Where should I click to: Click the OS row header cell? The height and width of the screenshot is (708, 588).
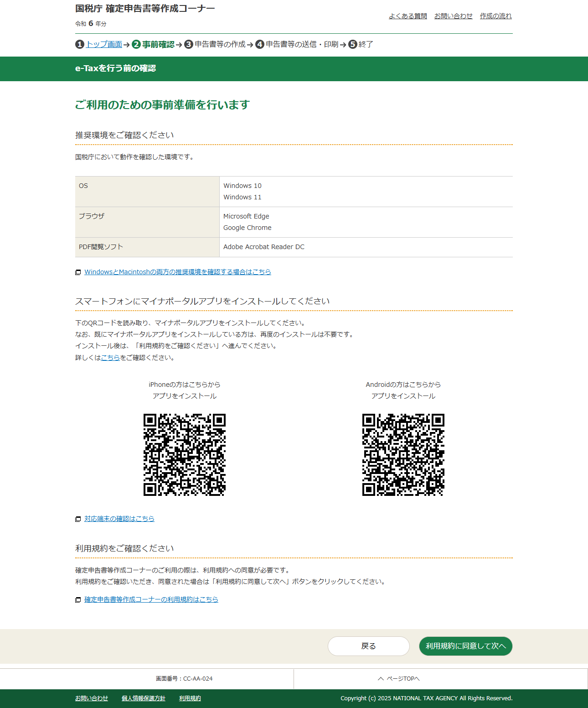(147, 192)
